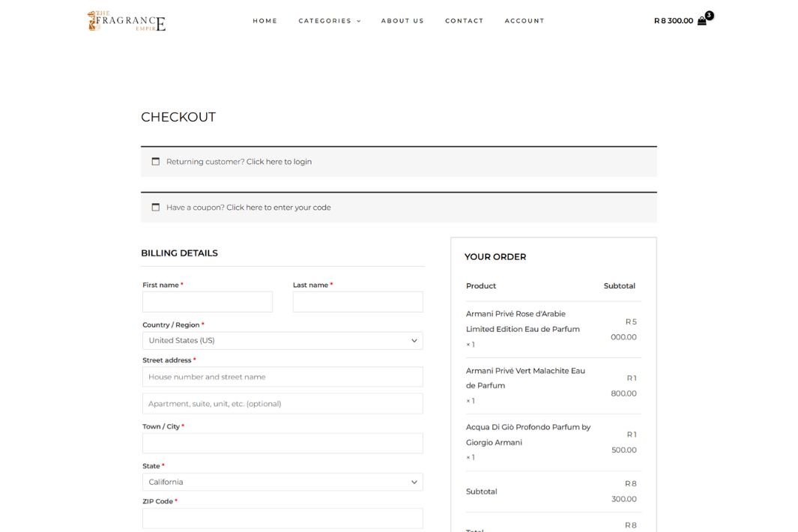Navigate to About Us
This screenshot has height=532, width=798.
coord(402,21)
